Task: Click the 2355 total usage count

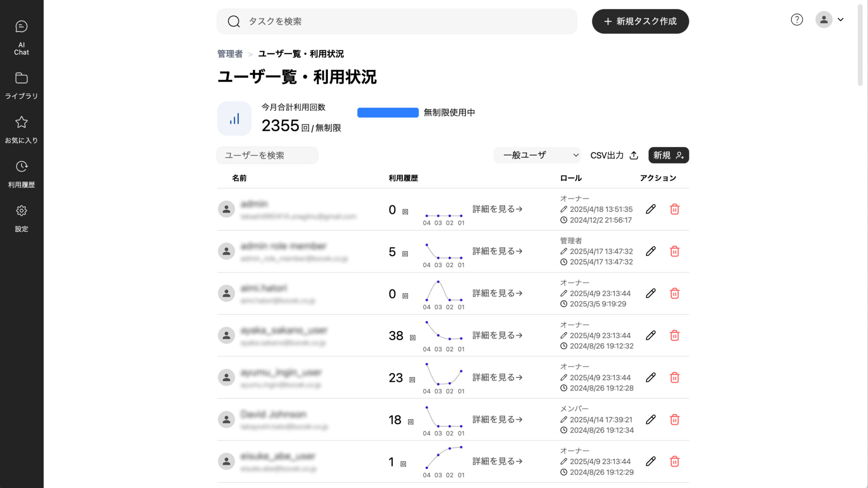Action: coord(280,126)
